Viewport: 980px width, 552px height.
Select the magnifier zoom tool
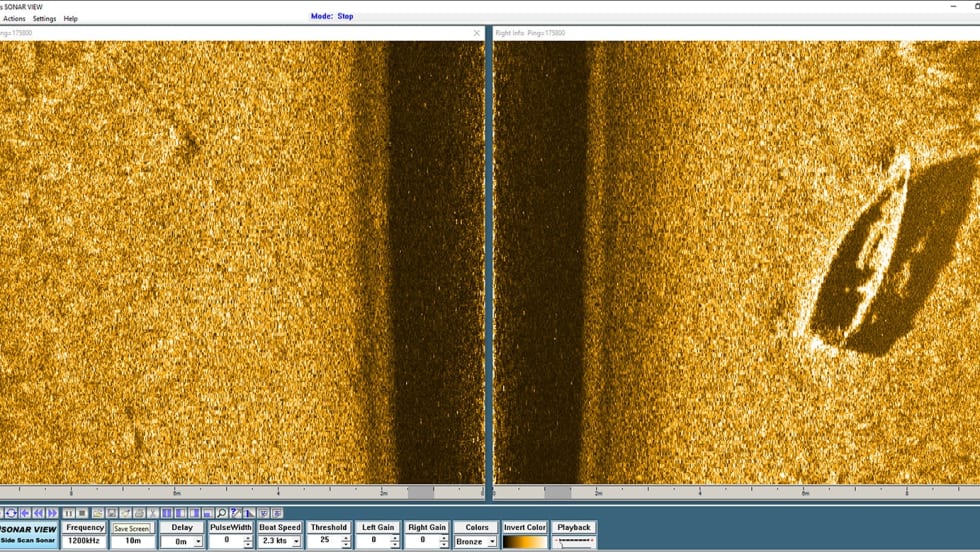pos(222,513)
